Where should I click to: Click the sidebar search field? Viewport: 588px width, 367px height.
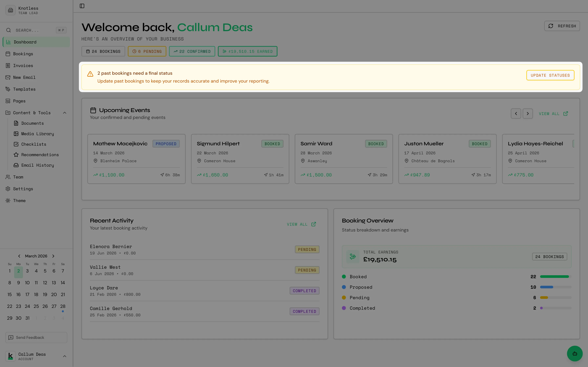pos(34,30)
